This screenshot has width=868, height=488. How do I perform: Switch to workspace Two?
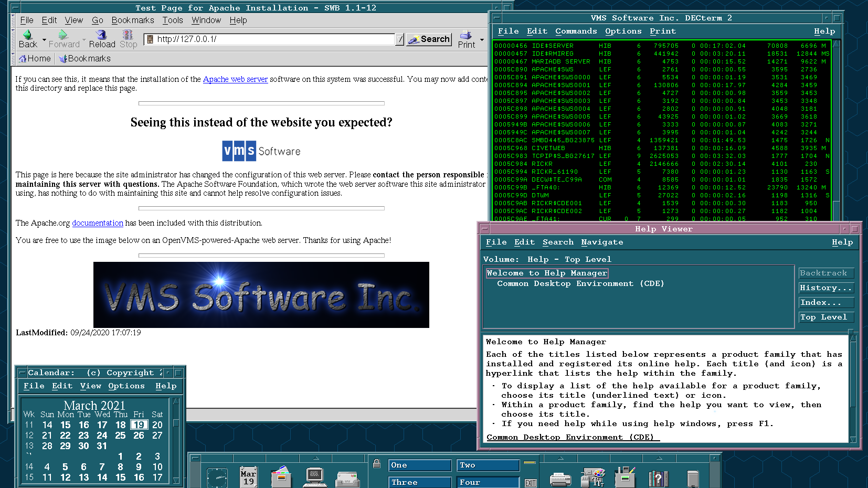489,465
